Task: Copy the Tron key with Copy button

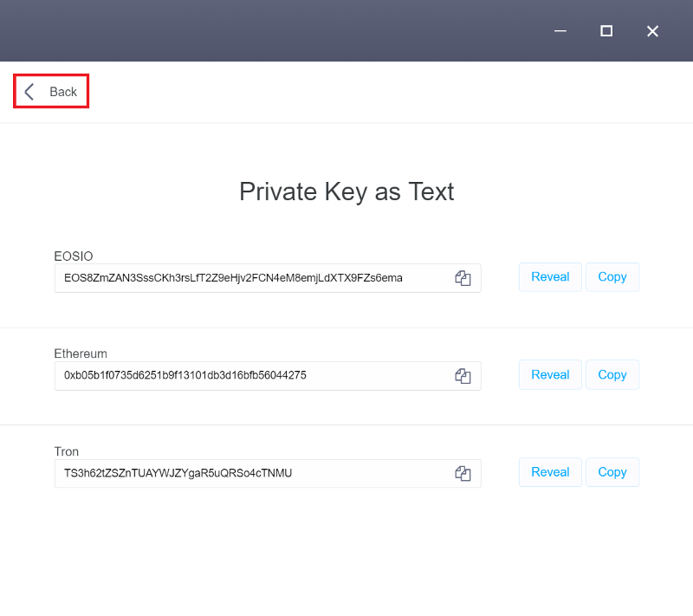Action: click(612, 472)
